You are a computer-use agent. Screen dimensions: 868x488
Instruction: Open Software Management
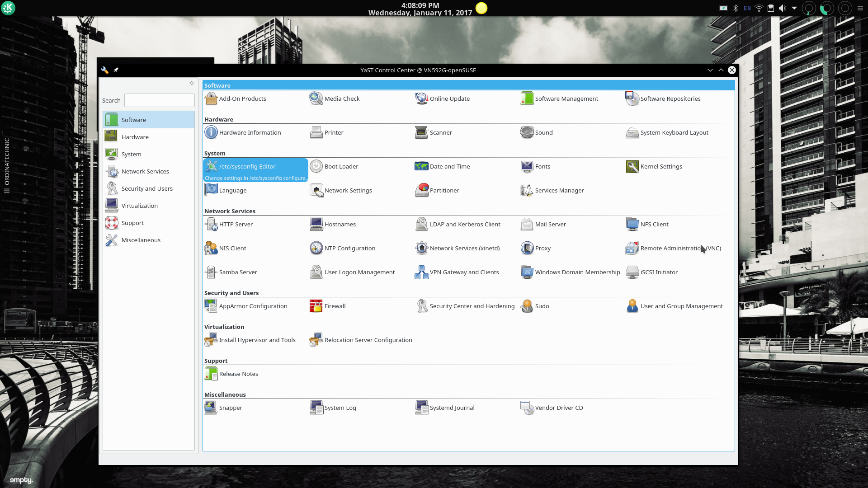click(559, 99)
